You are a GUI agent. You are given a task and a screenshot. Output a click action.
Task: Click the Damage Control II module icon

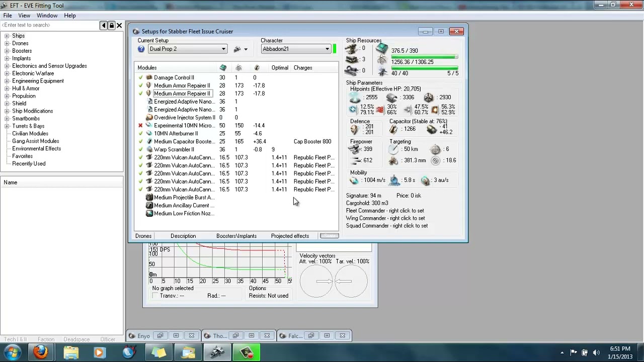[x=149, y=77]
